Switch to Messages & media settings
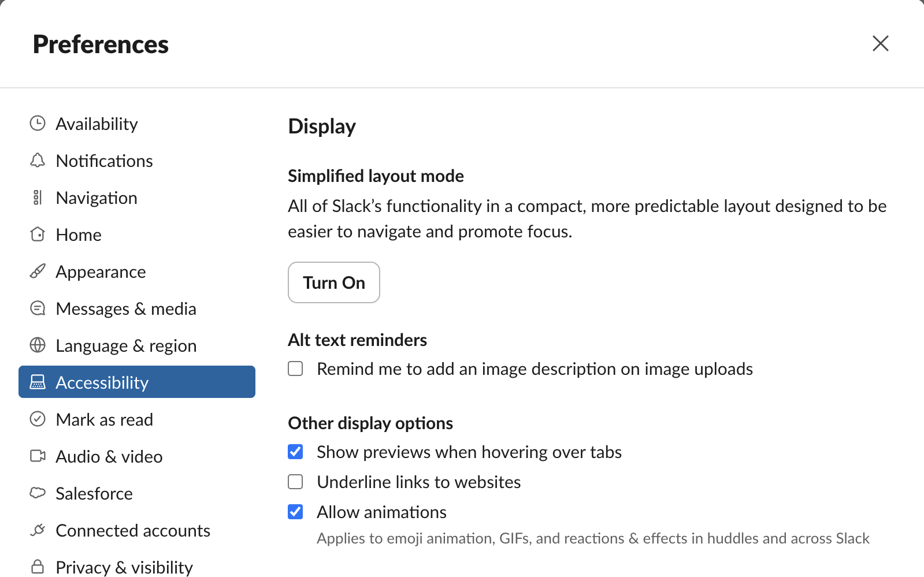 pyautogui.click(x=137, y=308)
